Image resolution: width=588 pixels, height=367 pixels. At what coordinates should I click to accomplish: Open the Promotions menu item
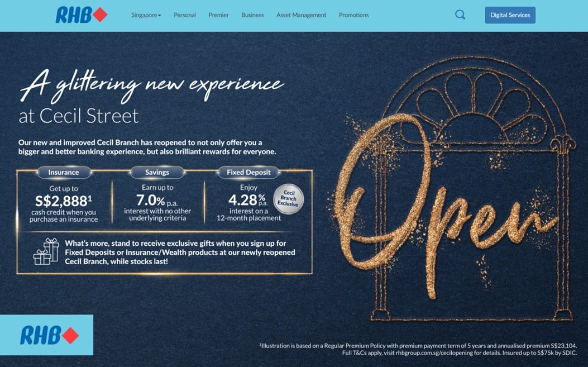coord(354,15)
